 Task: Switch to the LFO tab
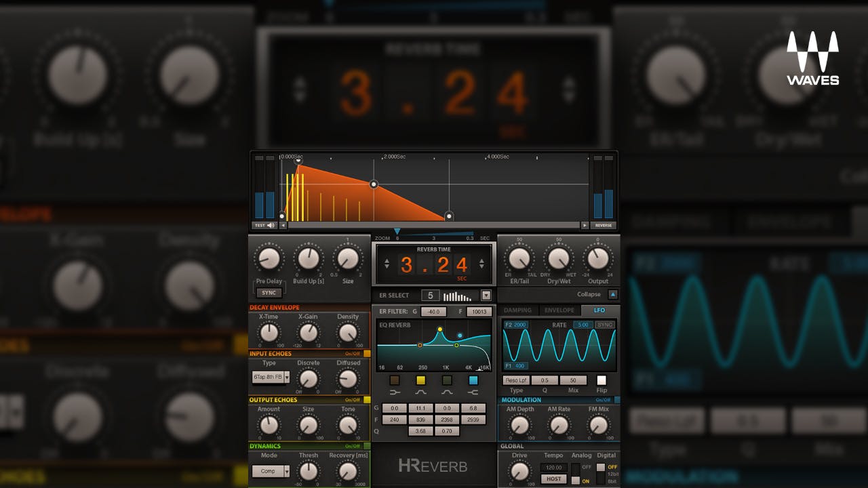coord(599,310)
